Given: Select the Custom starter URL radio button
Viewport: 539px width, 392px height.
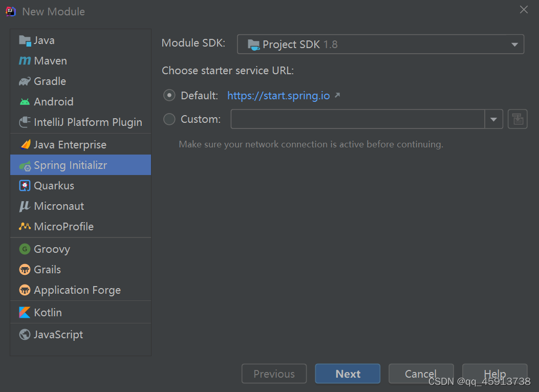Looking at the screenshot, I should pos(169,119).
